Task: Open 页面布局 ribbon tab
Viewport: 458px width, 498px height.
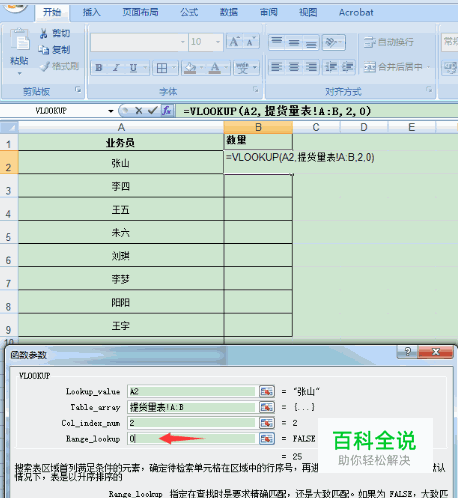Action: click(140, 12)
